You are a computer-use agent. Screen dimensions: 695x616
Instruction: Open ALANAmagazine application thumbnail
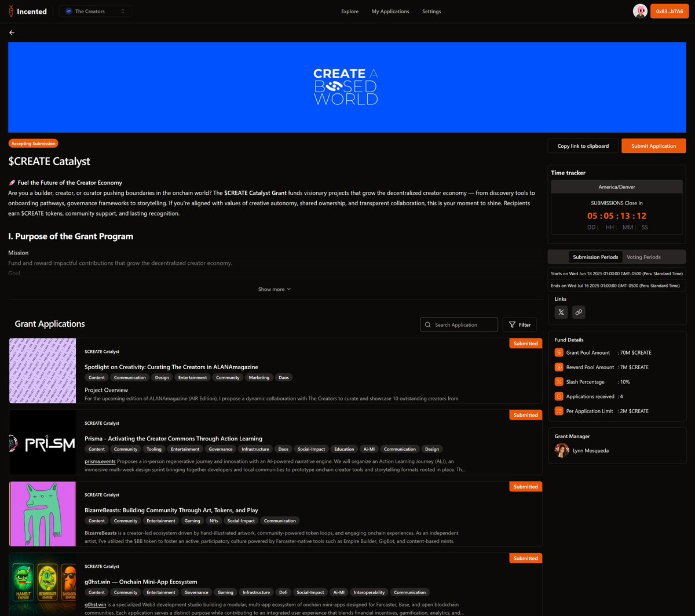[x=43, y=371]
